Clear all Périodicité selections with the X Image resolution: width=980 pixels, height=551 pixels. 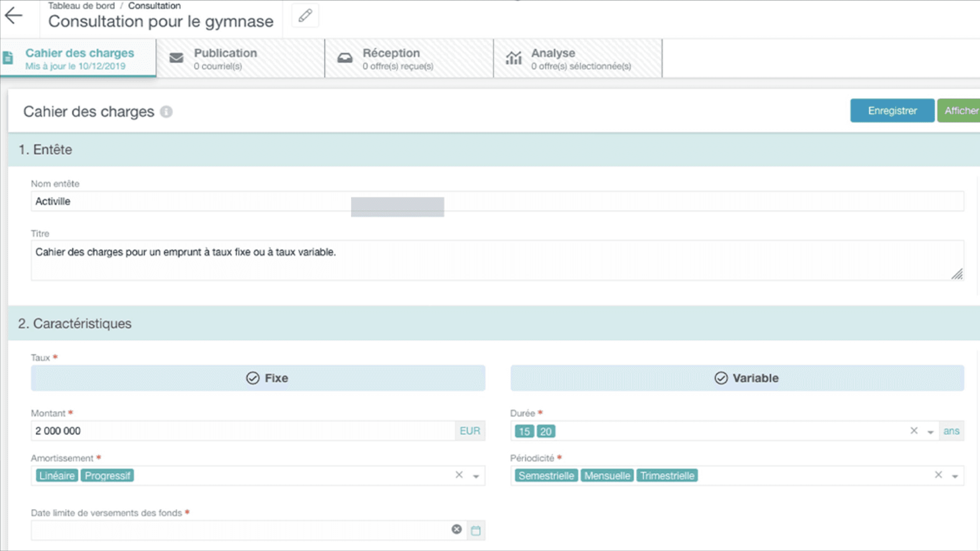pyautogui.click(x=938, y=475)
